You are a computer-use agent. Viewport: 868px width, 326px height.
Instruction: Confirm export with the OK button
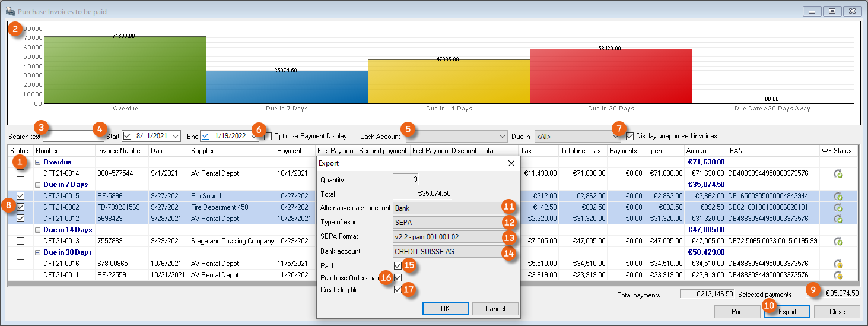[445, 309]
